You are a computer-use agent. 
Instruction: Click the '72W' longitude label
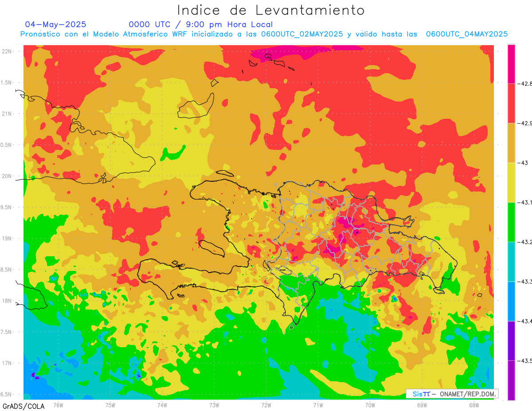pyautogui.click(x=266, y=405)
